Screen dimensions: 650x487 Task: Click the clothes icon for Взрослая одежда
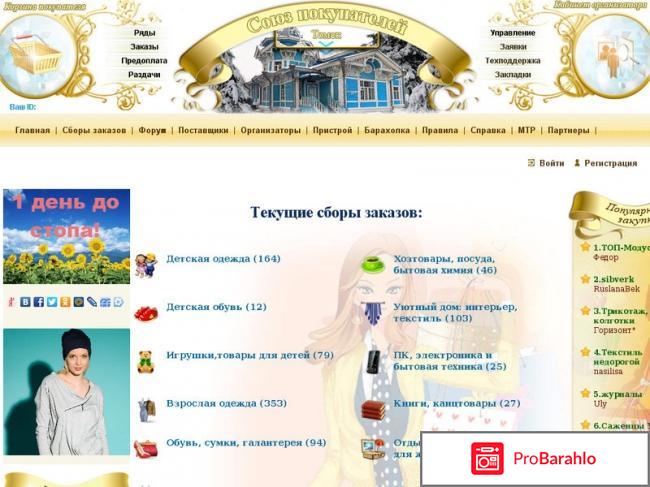(x=147, y=409)
